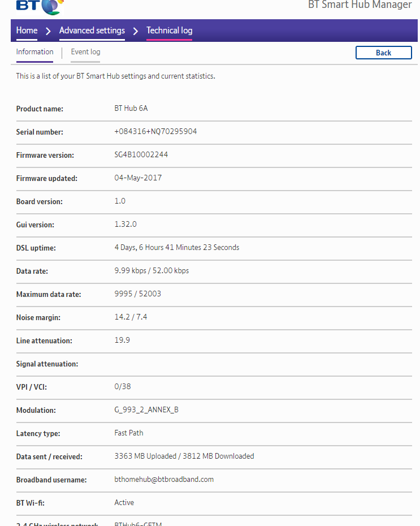Click the Data sent / received label
The image size is (420, 526).
[x=49, y=457]
